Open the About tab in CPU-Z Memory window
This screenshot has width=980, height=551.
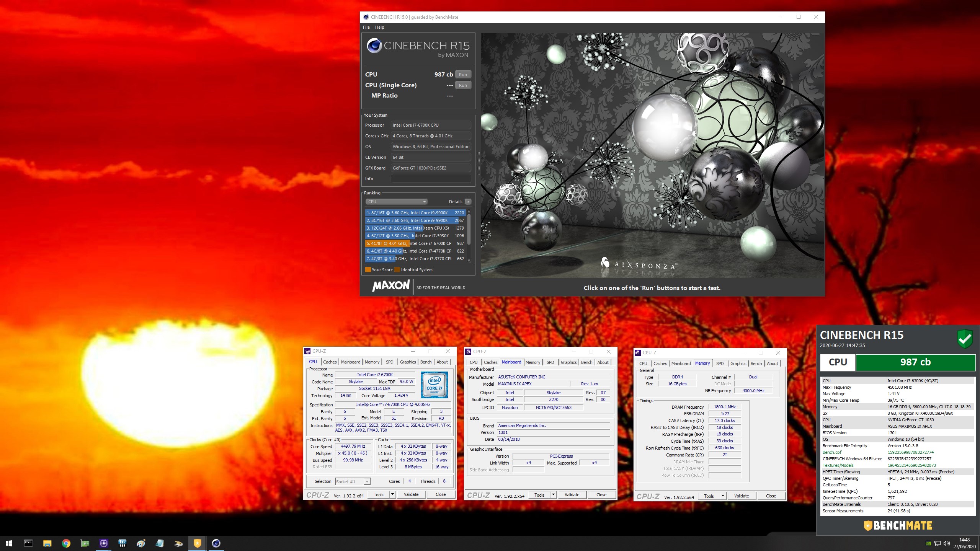(773, 364)
